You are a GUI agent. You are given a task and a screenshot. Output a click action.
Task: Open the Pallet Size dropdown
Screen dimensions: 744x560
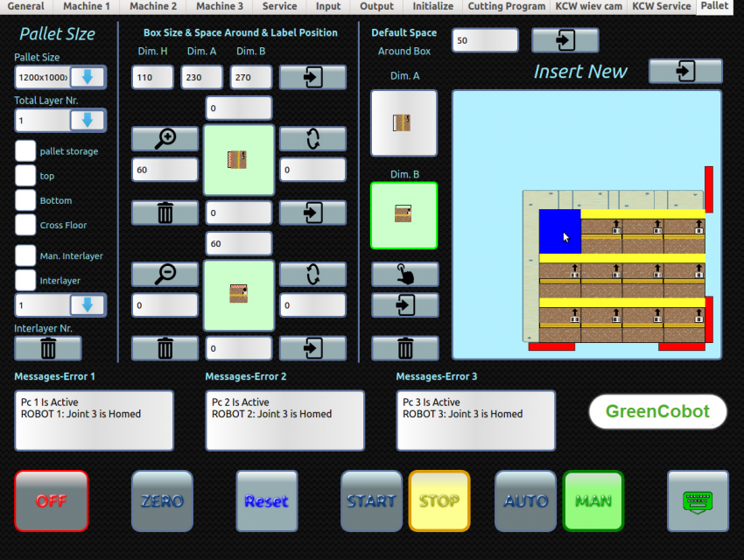[x=87, y=77]
